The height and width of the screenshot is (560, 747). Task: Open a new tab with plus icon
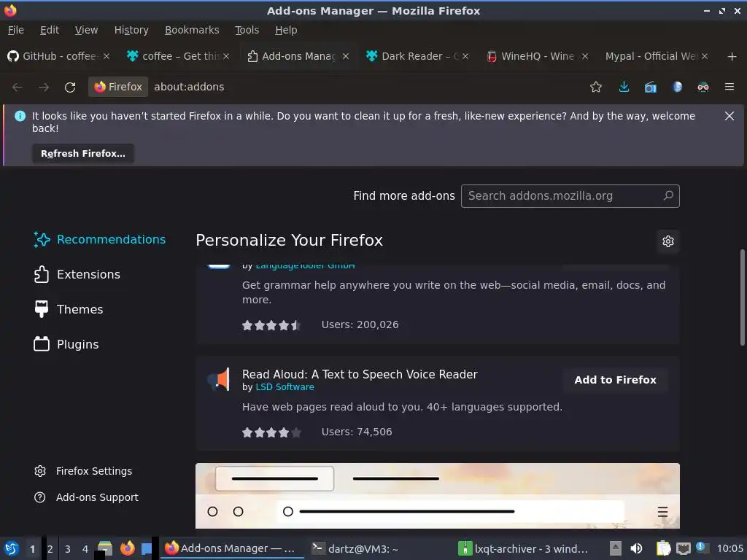(x=732, y=57)
